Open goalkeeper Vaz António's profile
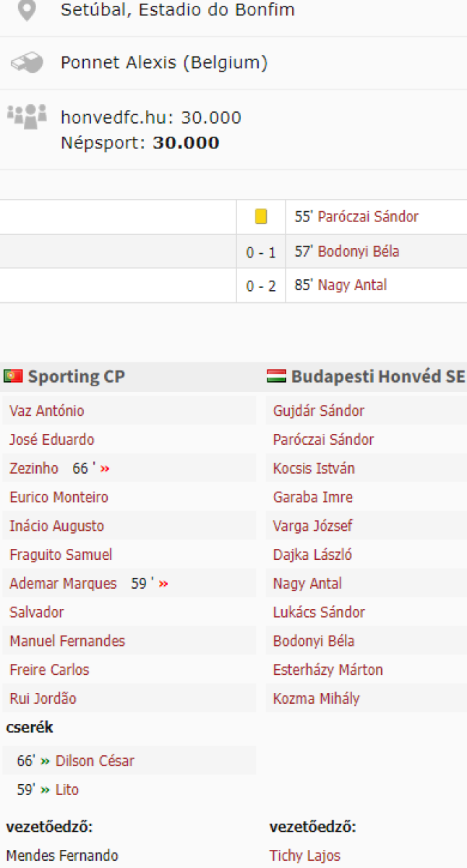 coord(47,411)
